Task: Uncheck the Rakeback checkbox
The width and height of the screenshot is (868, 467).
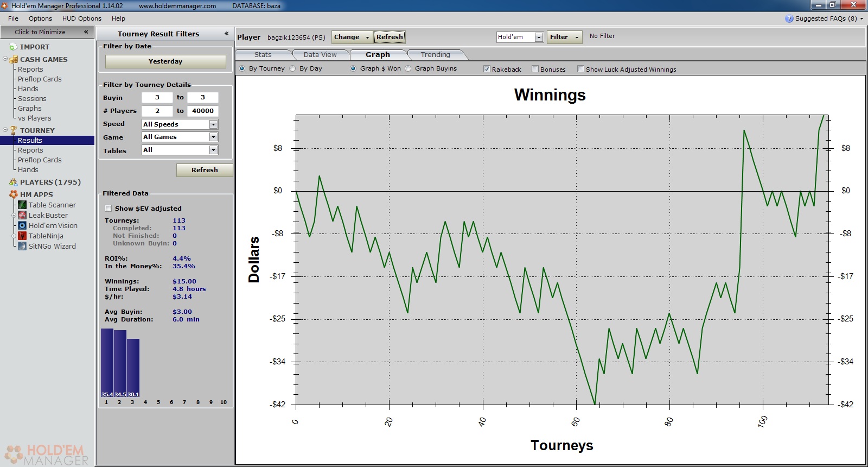Action: 487,69
